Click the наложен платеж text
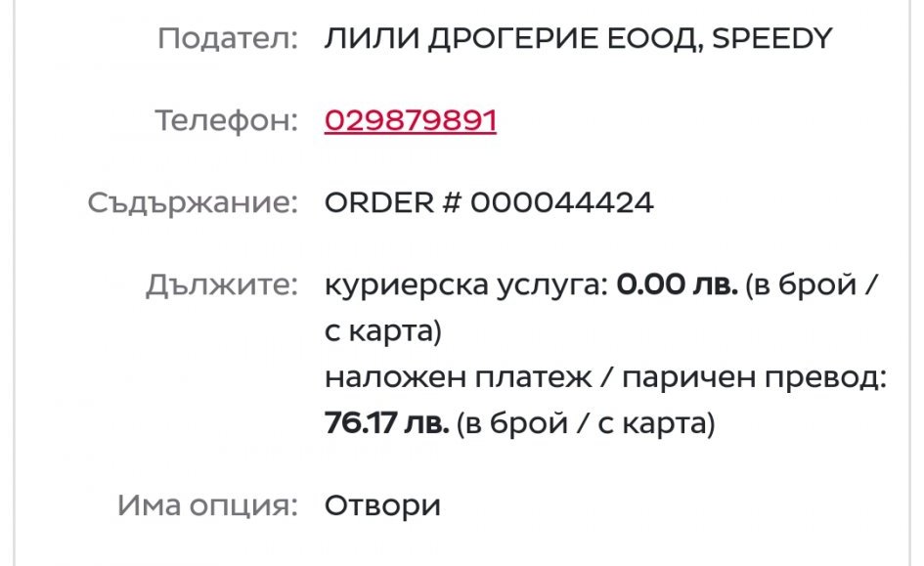The image size is (924, 566). click(x=458, y=378)
